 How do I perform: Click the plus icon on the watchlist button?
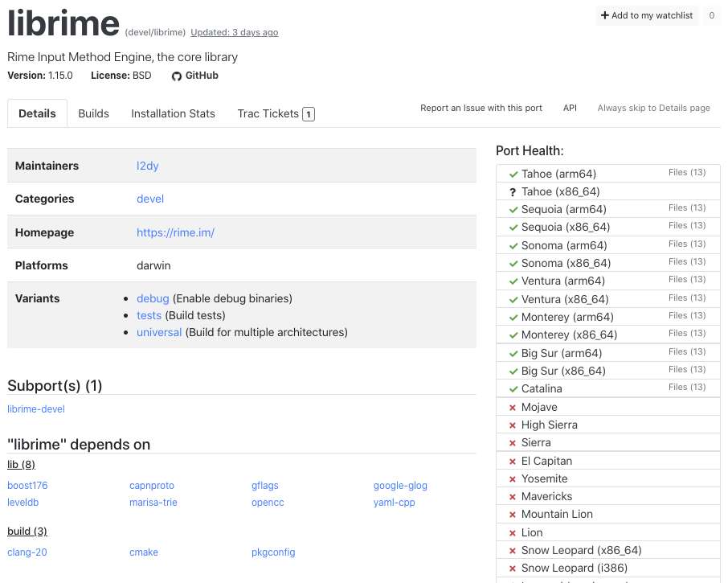(x=605, y=16)
